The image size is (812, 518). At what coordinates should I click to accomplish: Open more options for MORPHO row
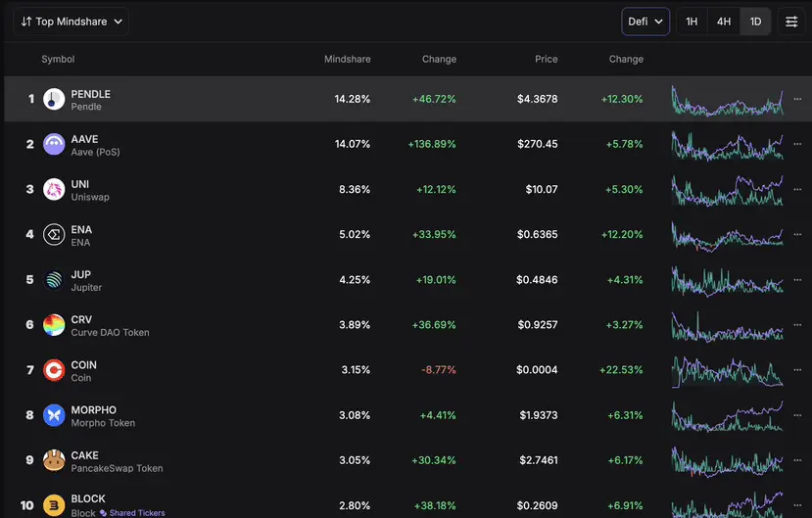point(797,415)
